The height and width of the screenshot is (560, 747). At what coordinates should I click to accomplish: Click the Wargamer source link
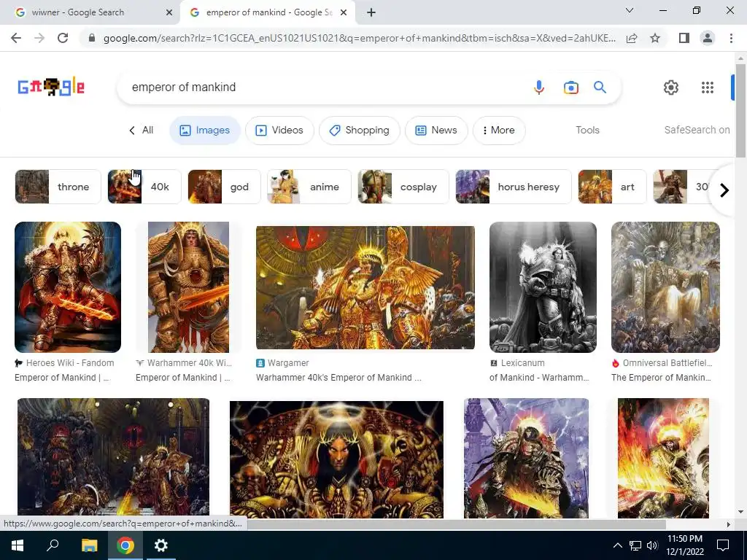[x=282, y=363]
